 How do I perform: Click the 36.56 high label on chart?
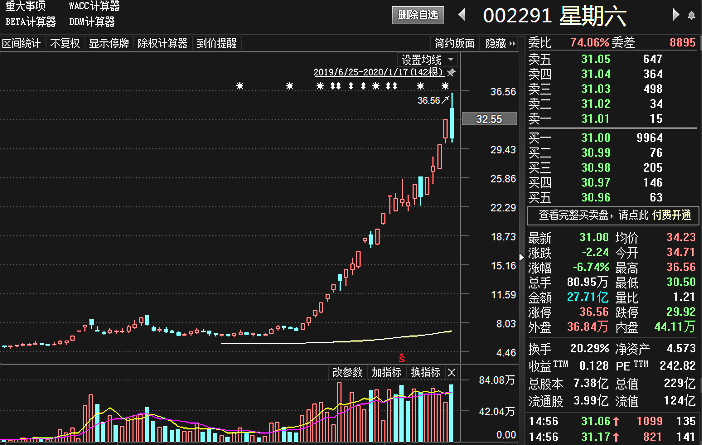(429, 101)
